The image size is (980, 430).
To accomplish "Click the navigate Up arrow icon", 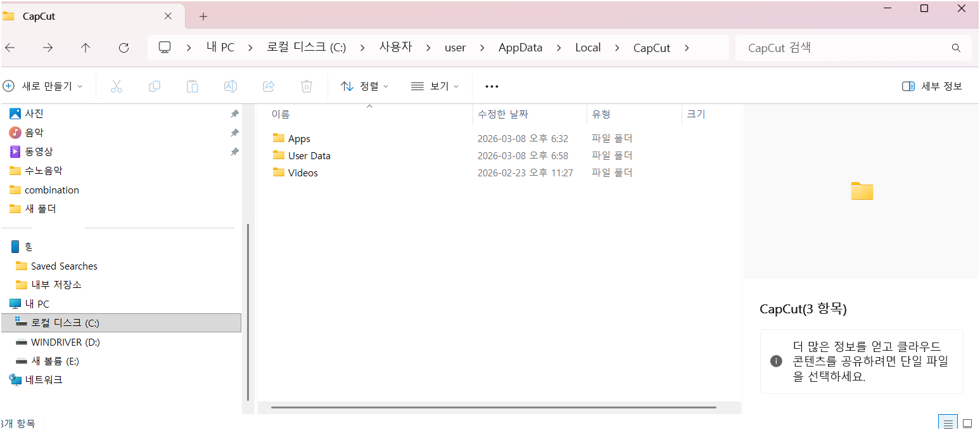I will (86, 48).
